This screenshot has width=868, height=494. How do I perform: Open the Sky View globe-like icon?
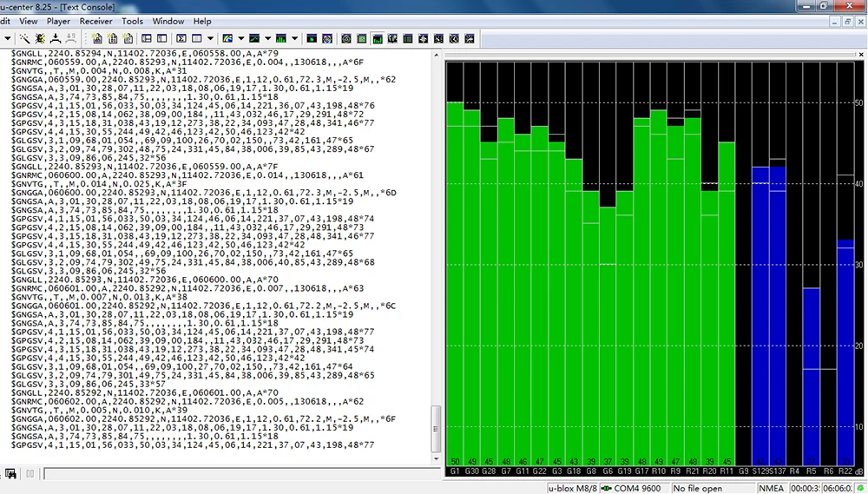pos(327,39)
